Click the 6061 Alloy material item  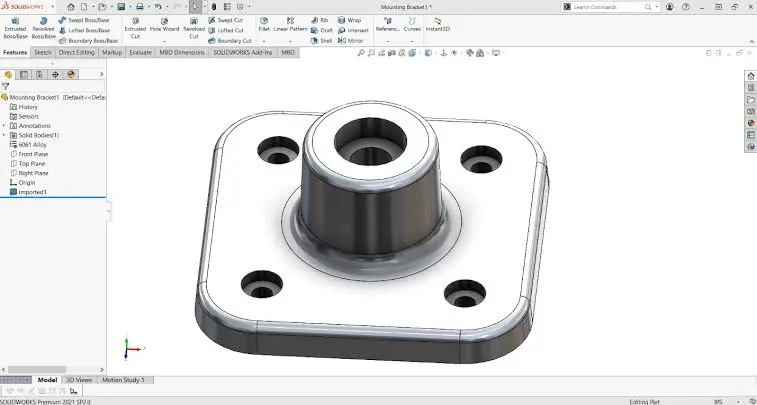tap(33, 145)
